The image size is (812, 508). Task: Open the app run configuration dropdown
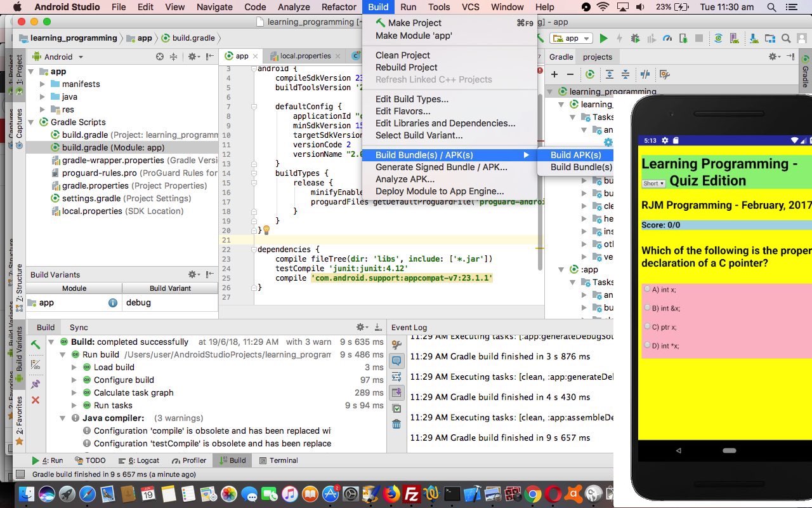click(x=571, y=38)
